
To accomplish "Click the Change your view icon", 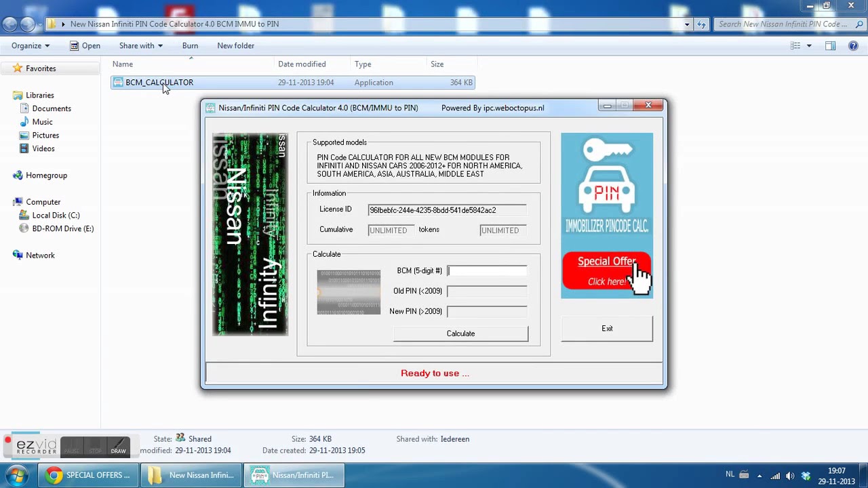I will coord(796,45).
